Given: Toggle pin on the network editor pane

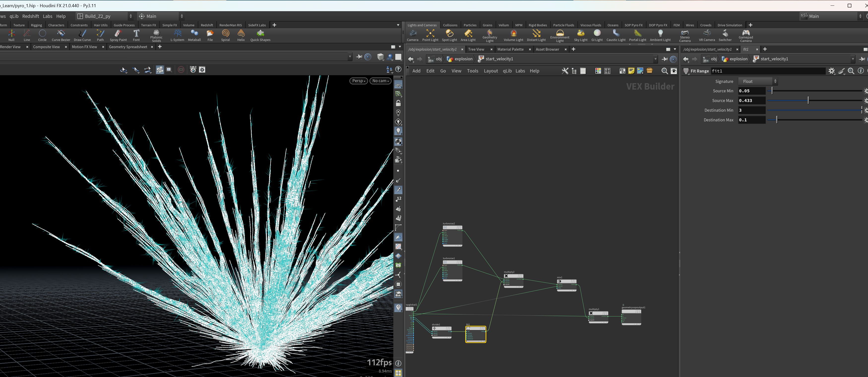Looking at the screenshot, I should (664, 59).
